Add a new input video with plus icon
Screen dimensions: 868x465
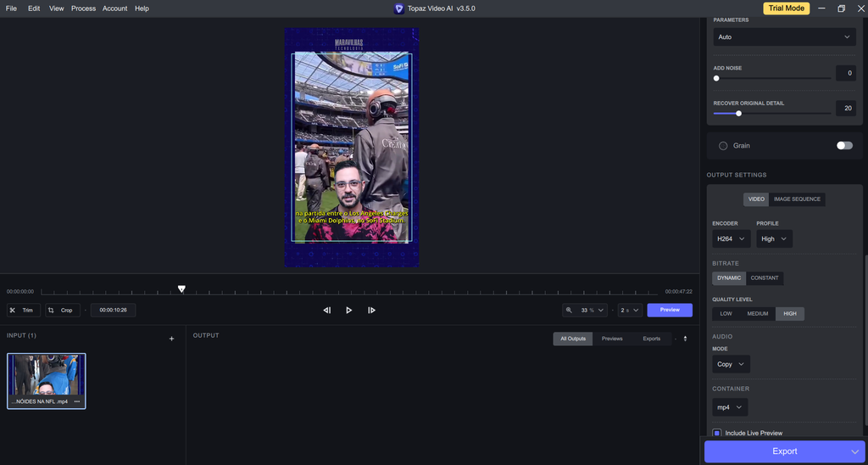click(x=171, y=339)
